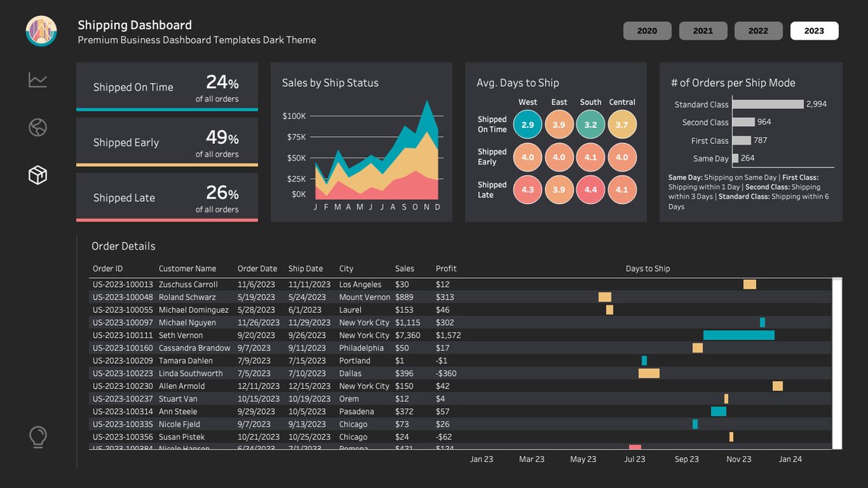Image resolution: width=868 pixels, height=488 pixels.
Task: Select the 2022 year filter
Action: pyautogui.click(x=758, y=31)
